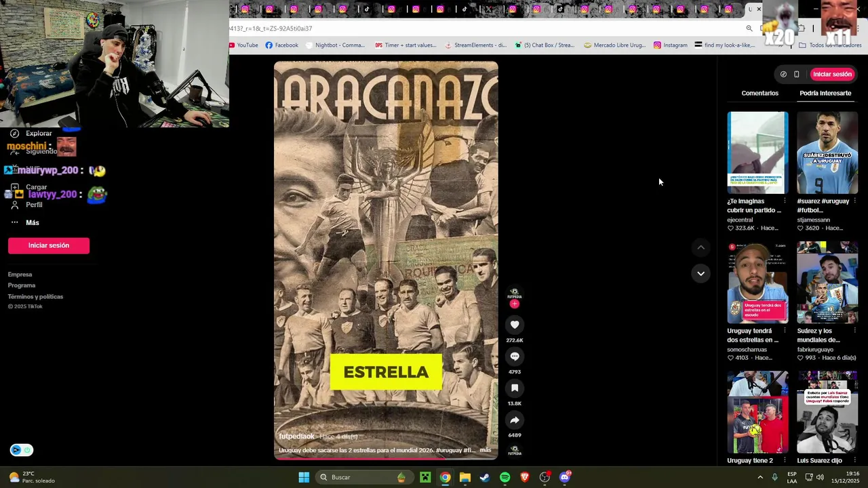
Task: Open find my look-a-like bookmark
Action: tap(725, 45)
